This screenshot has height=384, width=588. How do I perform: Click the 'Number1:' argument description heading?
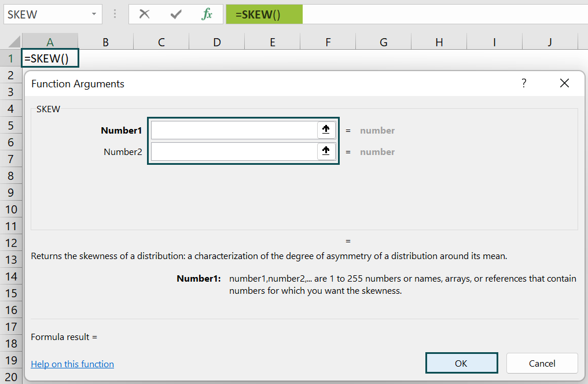[x=199, y=278]
